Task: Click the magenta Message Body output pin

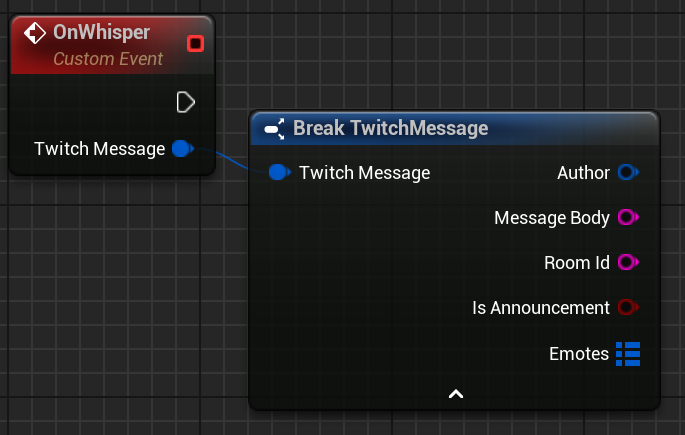Action: tap(628, 218)
